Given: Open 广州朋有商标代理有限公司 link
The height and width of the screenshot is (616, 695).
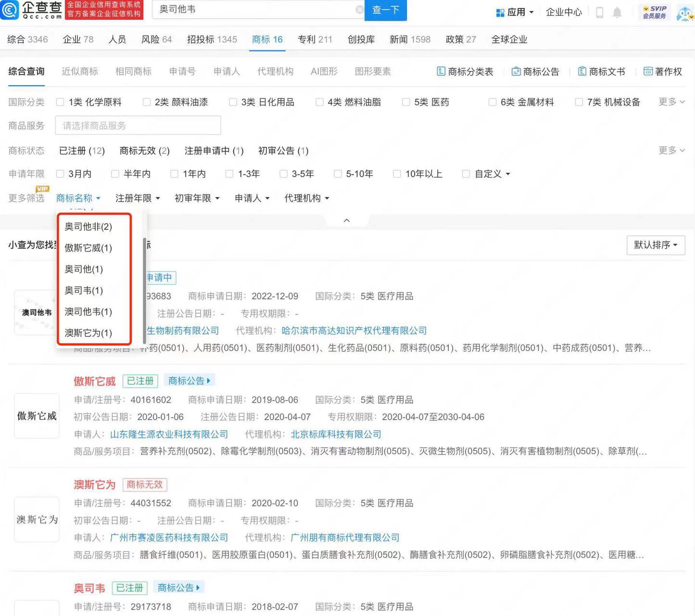Looking at the screenshot, I should 345,538.
